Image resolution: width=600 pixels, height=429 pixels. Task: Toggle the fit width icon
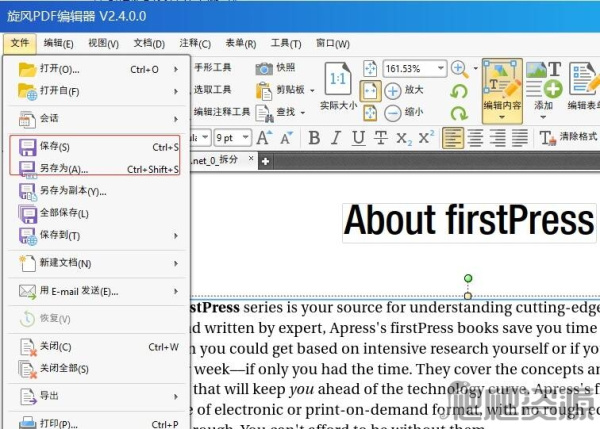[370, 91]
